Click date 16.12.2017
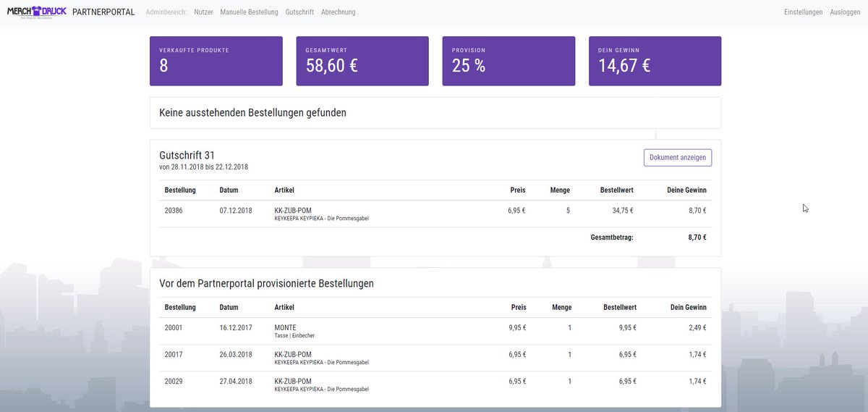This screenshot has height=412, width=868. (236, 328)
